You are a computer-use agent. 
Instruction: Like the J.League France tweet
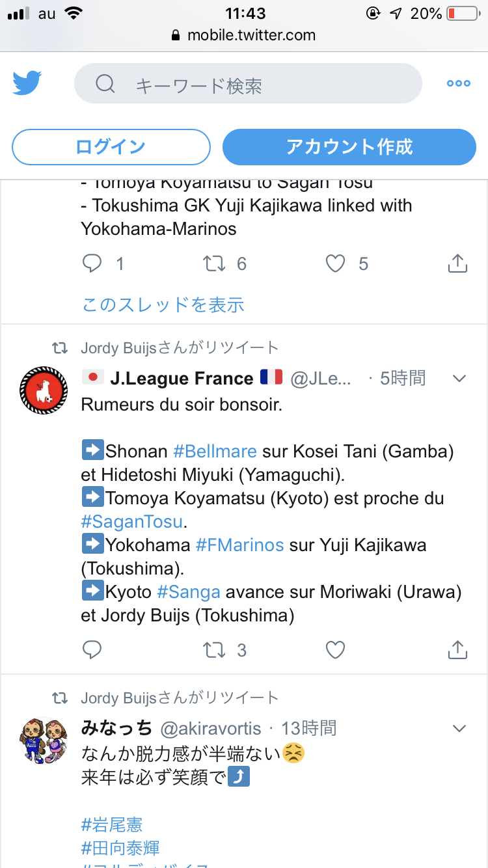(x=335, y=649)
